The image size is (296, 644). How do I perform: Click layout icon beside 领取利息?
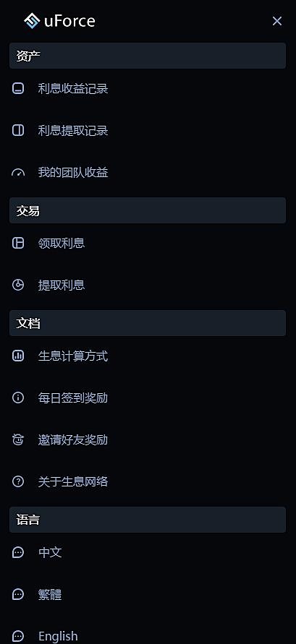pyautogui.click(x=18, y=243)
